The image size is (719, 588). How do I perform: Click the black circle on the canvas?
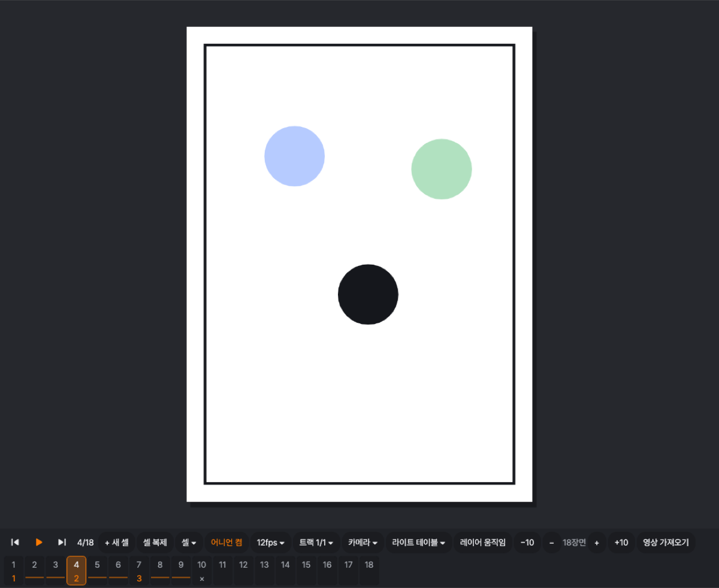(x=368, y=295)
